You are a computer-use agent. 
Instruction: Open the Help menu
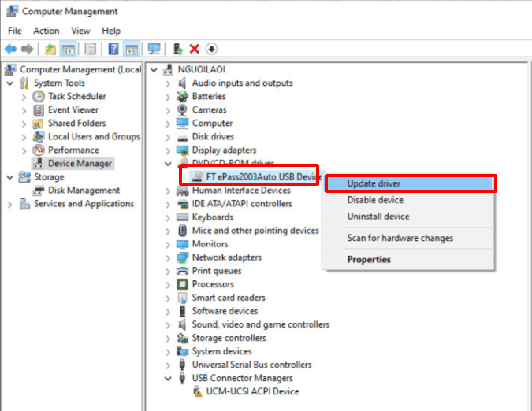[x=111, y=31]
